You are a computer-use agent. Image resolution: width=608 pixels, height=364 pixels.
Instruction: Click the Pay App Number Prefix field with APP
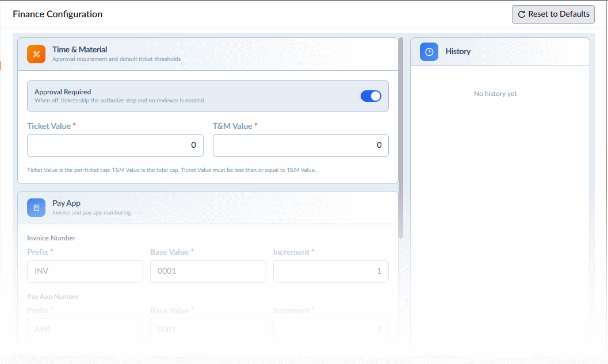[85, 330]
